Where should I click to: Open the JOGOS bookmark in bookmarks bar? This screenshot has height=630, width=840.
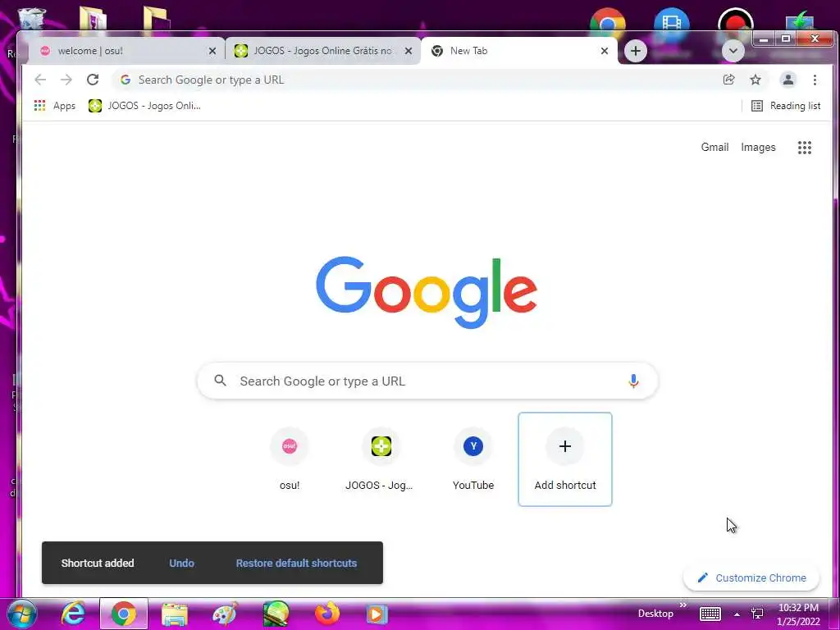coord(144,106)
